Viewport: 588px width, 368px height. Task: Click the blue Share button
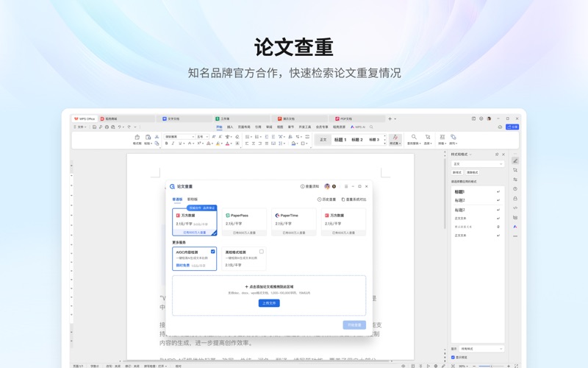pyautogui.click(x=512, y=127)
